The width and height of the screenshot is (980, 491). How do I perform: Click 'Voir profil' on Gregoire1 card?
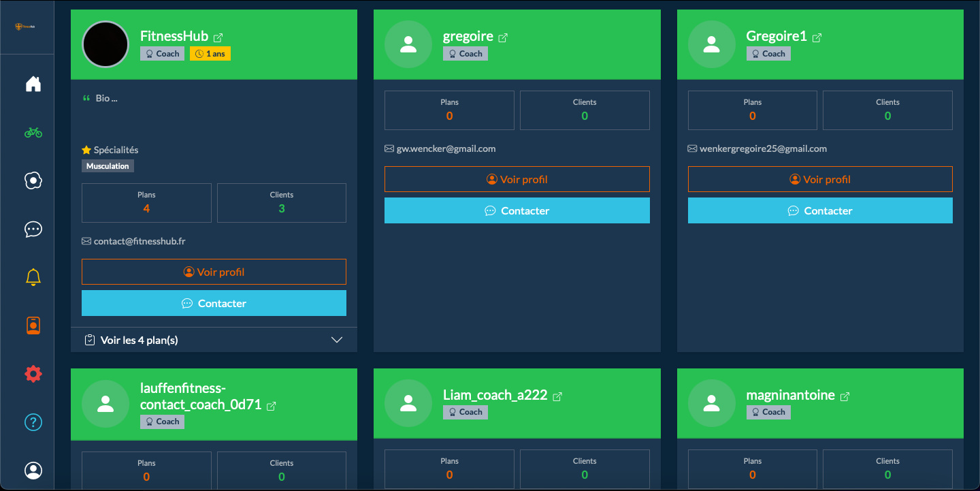coord(820,179)
